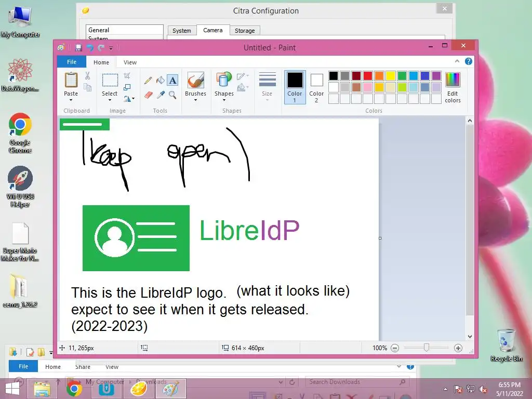Click the Select rectangular selection icon

(x=110, y=81)
